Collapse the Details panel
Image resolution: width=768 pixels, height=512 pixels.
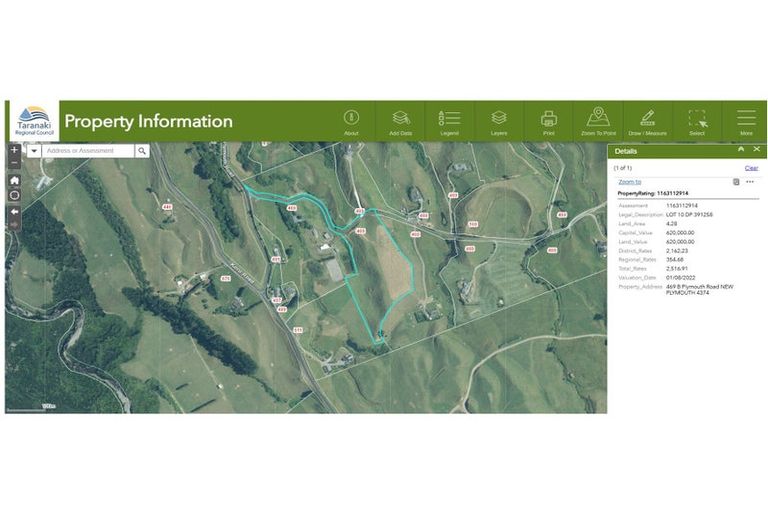point(741,149)
